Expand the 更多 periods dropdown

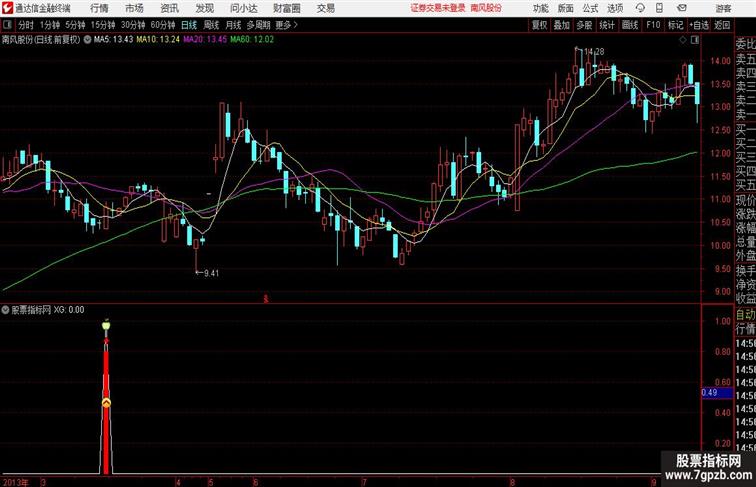tap(286, 25)
